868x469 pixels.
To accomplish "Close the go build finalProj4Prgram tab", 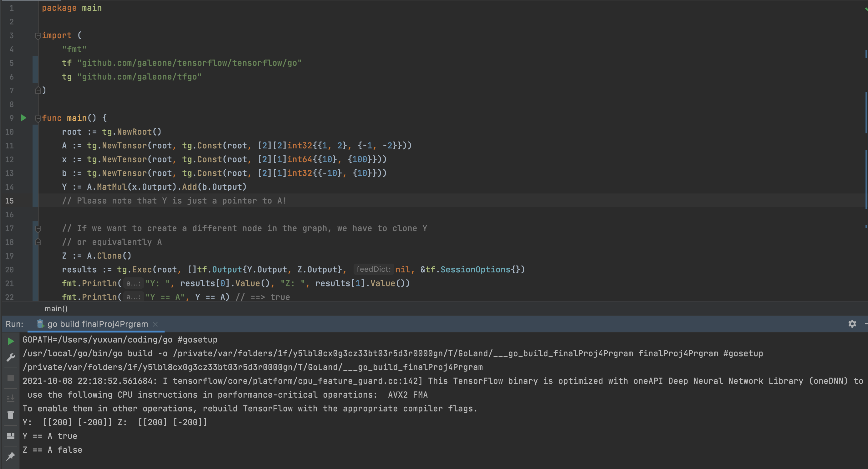I will [155, 324].
